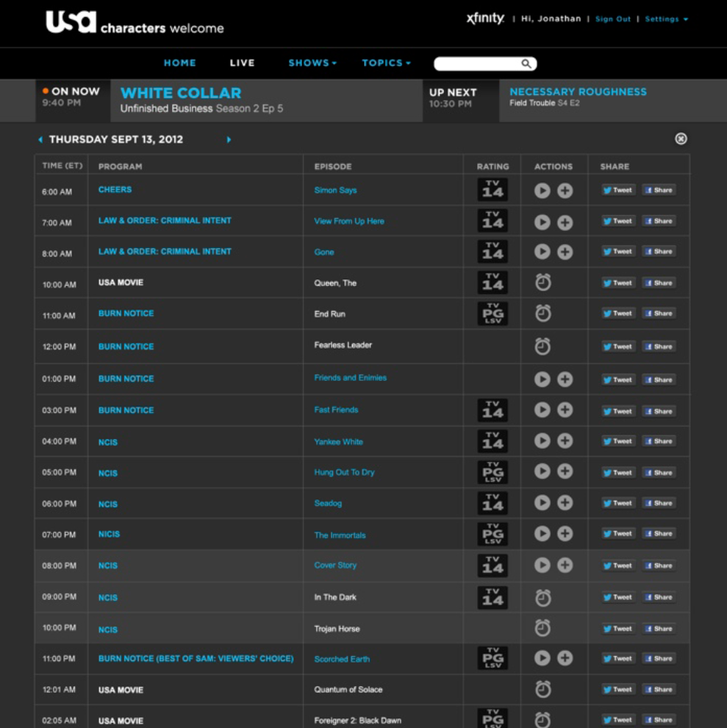Set alarm reminder for In The Dark
Screen dimensions: 727x728
point(542,598)
